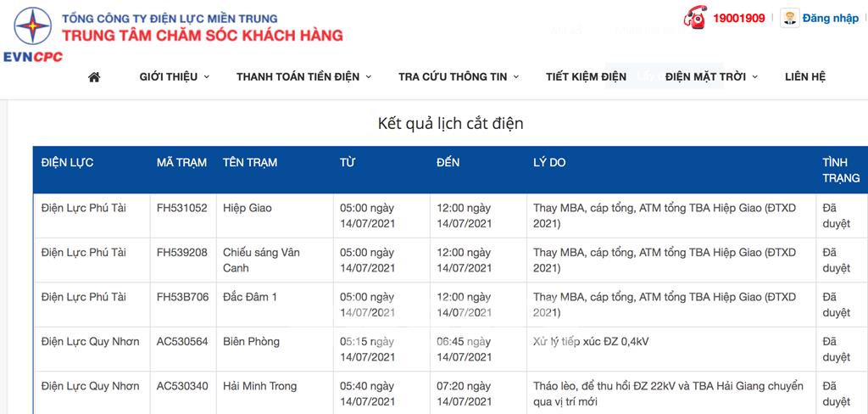
Task: Click the TRUNG TÂM CHĂM SÓC KHÁCH HÀNG title
Action: [x=202, y=36]
